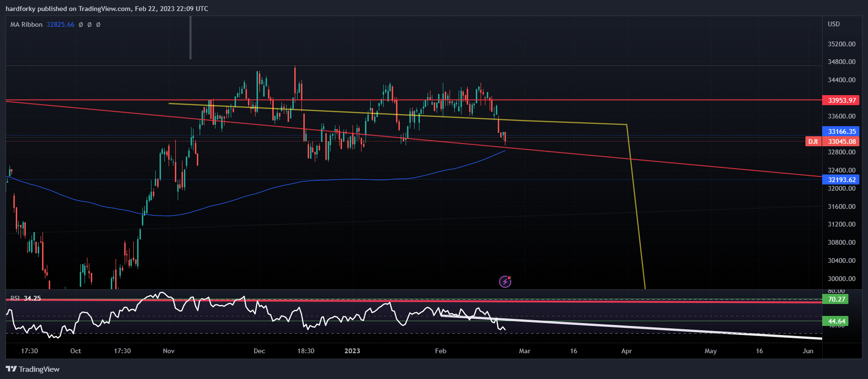868x379 pixels.
Task: Click the Nov label on time axis
Action: click(169, 351)
